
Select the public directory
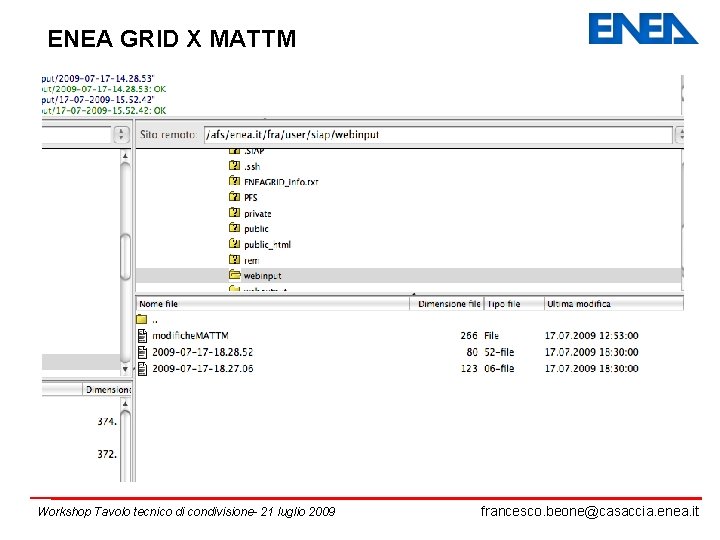coord(256,229)
